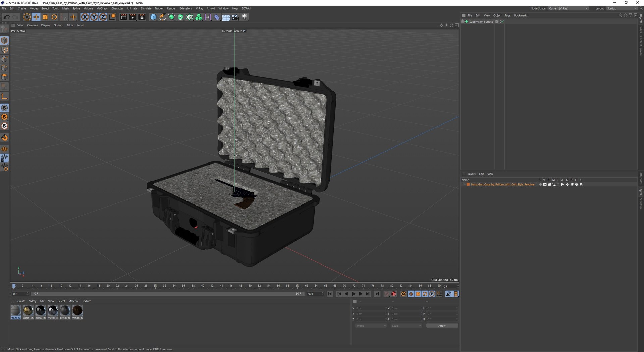Screen dimensions: 644x352
Task: Select the Wood material swatch
Action: (x=77, y=312)
